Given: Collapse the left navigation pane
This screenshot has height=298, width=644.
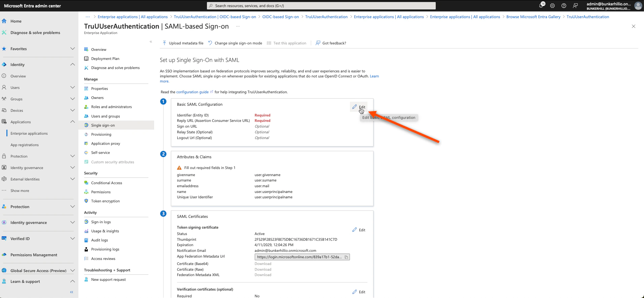Looking at the screenshot, I should coord(71,292).
